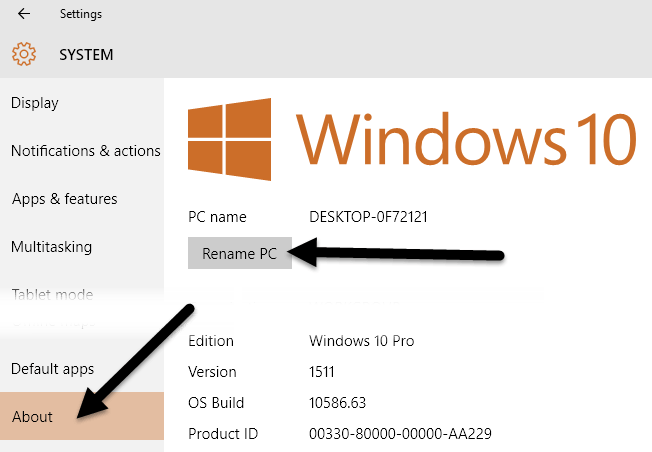The width and height of the screenshot is (652, 452).
Task: Click the SYSTEM heading text
Action: point(86,54)
